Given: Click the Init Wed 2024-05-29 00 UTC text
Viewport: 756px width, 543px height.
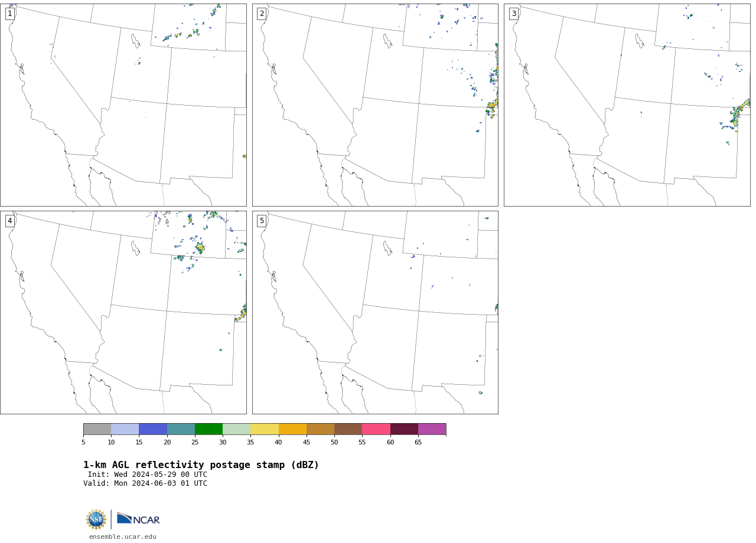Looking at the screenshot, I should [148, 475].
